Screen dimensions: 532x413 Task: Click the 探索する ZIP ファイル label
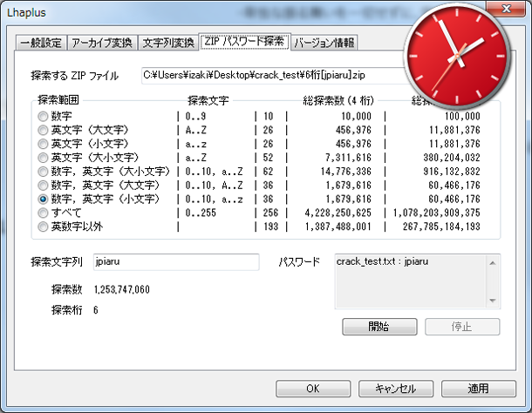coord(75,76)
